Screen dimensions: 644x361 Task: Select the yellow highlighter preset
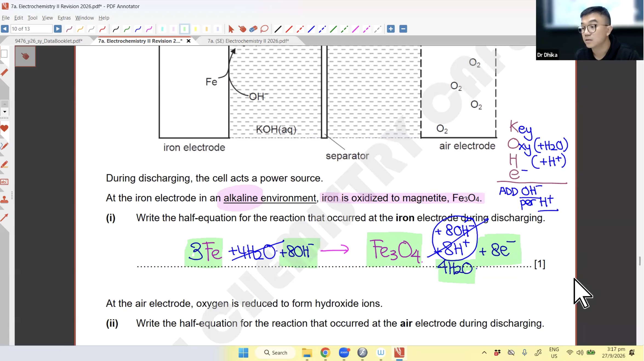tap(195, 29)
